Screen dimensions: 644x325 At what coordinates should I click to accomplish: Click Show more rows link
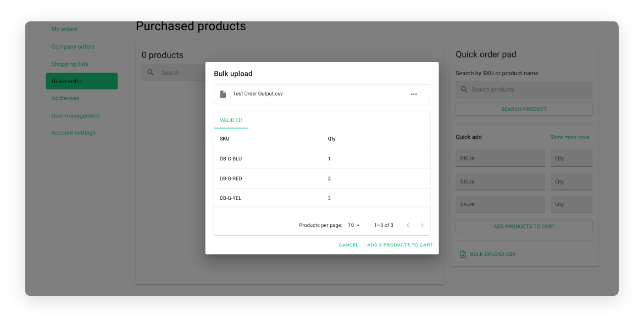click(570, 137)
